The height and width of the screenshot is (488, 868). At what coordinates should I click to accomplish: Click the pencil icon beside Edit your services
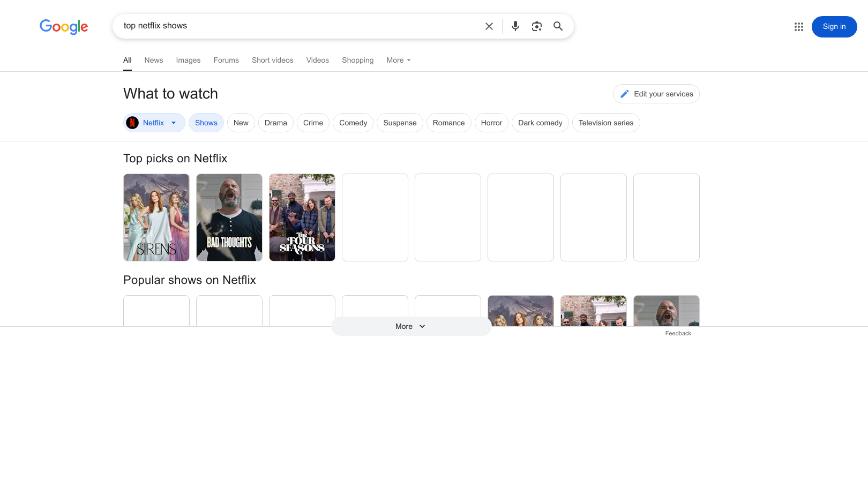625,94
